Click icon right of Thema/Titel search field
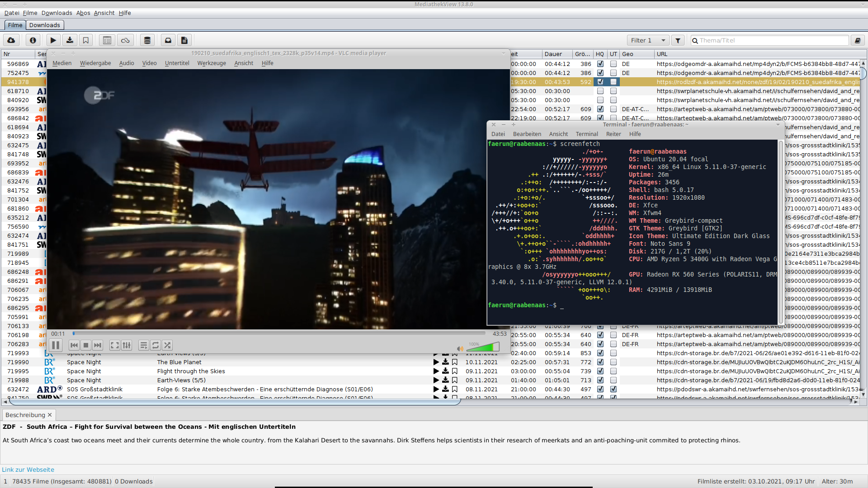The height and width of the screenshot is (488, 868). pyautogui.click(x=857, y=41)
